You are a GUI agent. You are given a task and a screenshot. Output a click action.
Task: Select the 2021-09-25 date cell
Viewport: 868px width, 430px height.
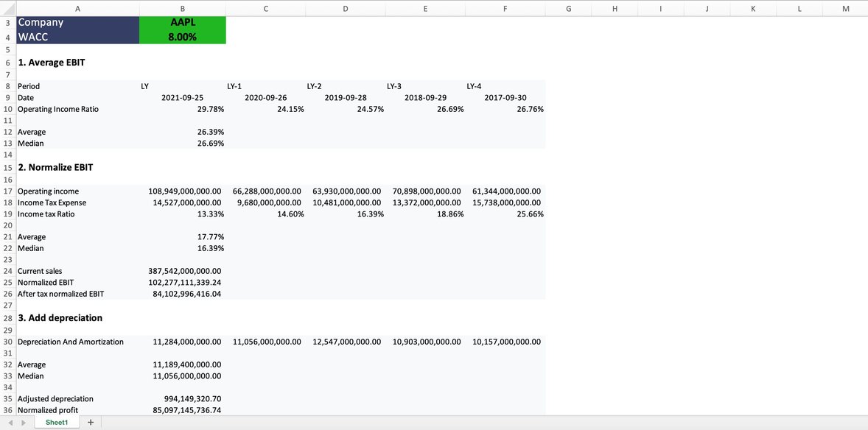pos(182,97)
